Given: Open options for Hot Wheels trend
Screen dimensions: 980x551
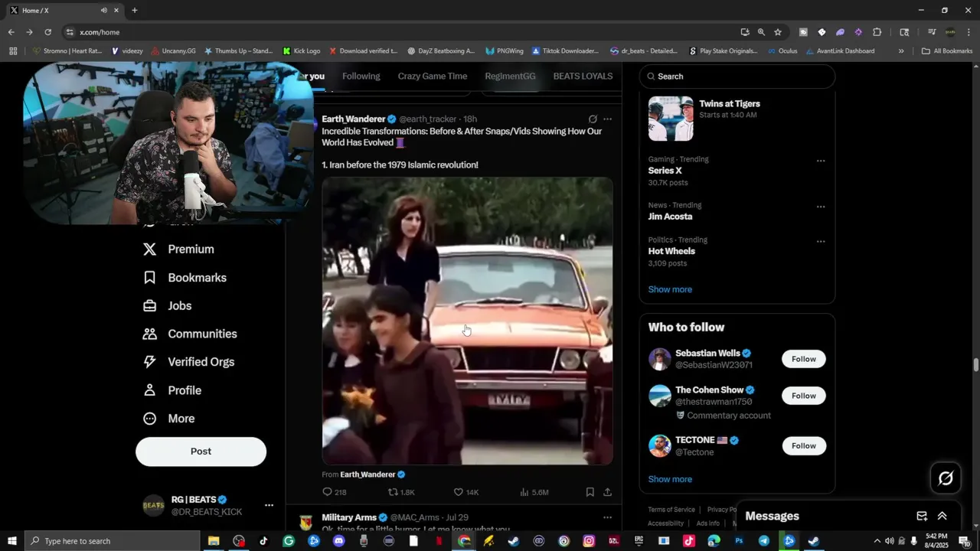Looking at the screenshot, I should click(821, 241).
